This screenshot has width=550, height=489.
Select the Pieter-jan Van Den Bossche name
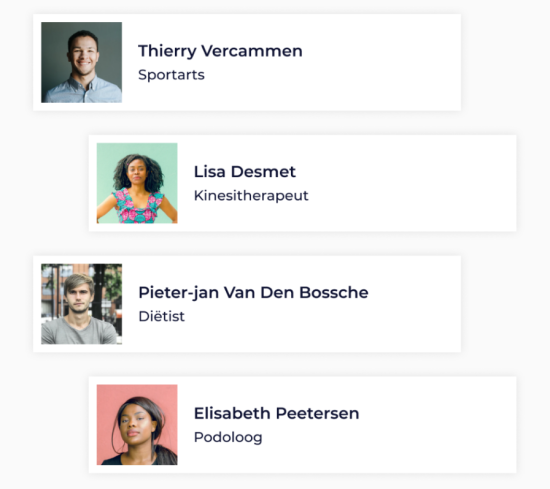[253, 293]
